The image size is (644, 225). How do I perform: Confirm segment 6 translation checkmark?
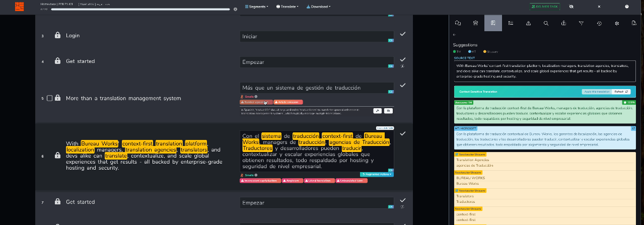tap(403, 133)
